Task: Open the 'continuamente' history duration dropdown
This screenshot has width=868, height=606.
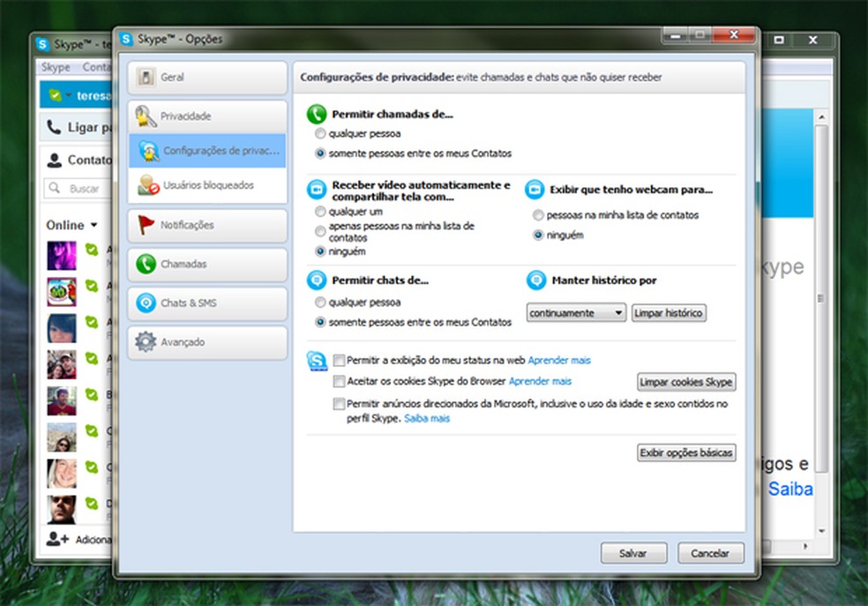Action: point(575,312)
